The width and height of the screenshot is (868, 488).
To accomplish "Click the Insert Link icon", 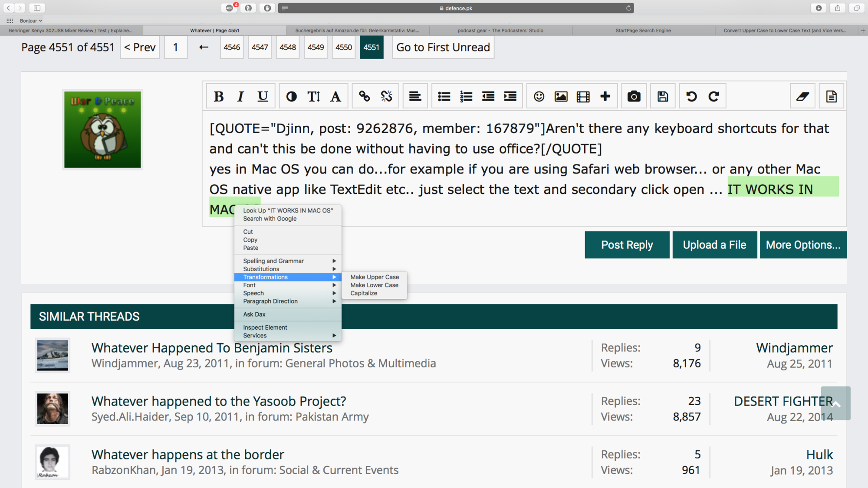I will 364,96.
